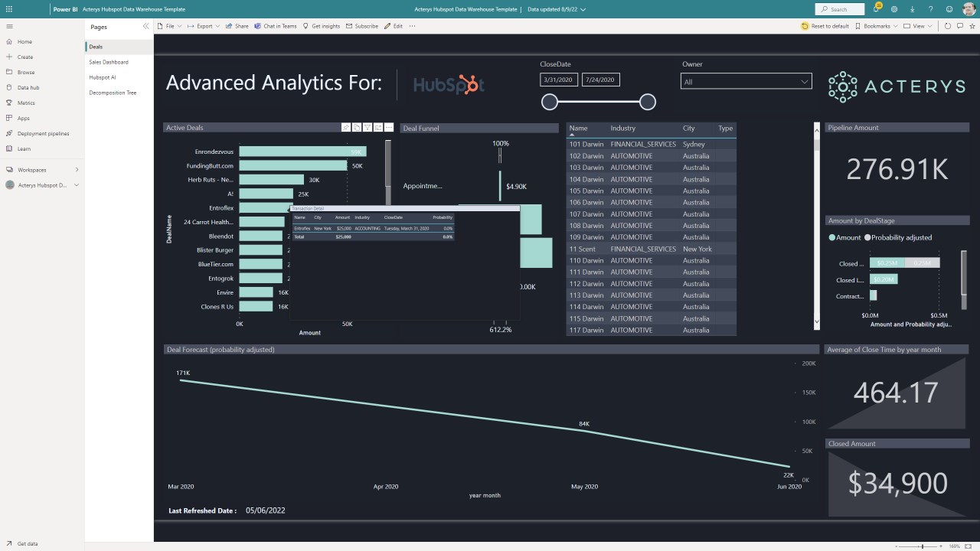980x551 pixels.
Task: Click the Active Deals vertical scrollbar
Action: click(388, 165)
